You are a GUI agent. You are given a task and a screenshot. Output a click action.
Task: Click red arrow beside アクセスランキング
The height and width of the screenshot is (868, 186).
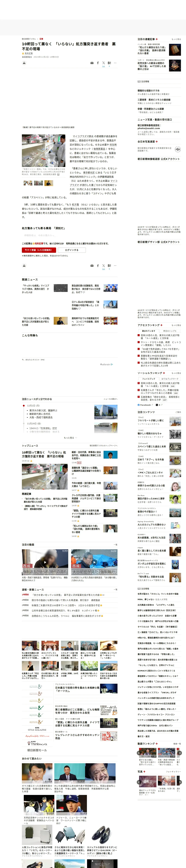pos(161,325)
